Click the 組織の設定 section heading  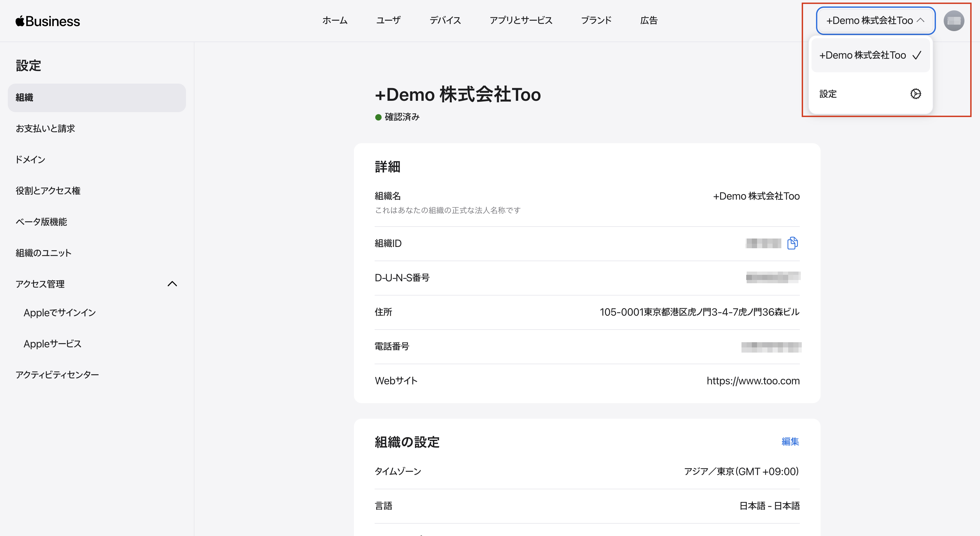pos(407,442)
